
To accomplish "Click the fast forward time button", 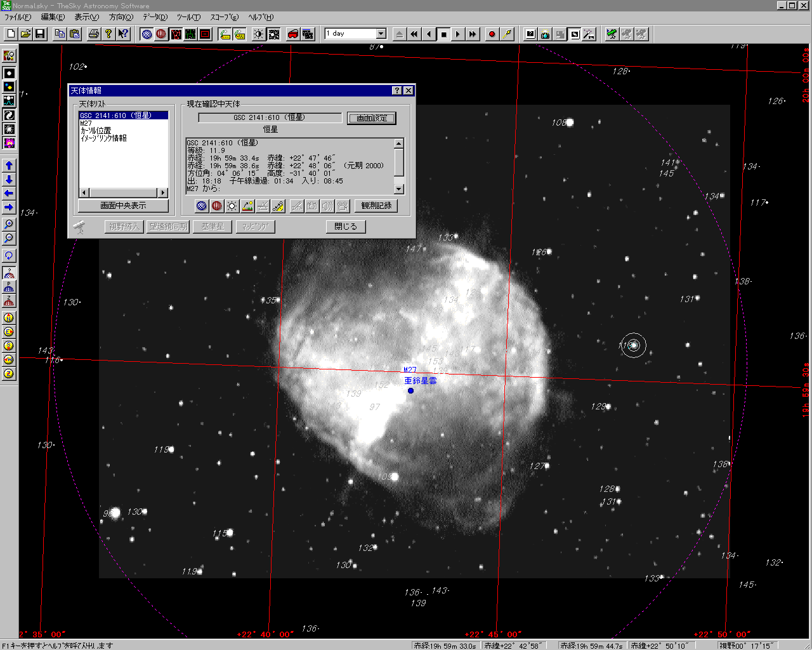I will click(x=473, y=34).
